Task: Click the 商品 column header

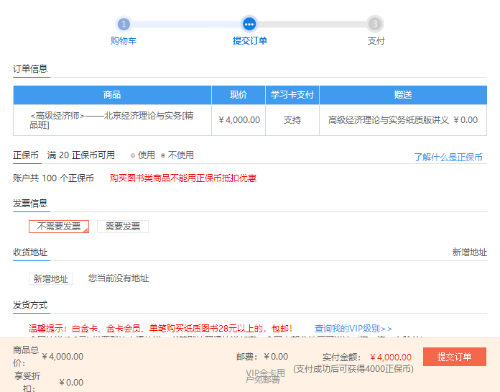Action: pos(112,95)
